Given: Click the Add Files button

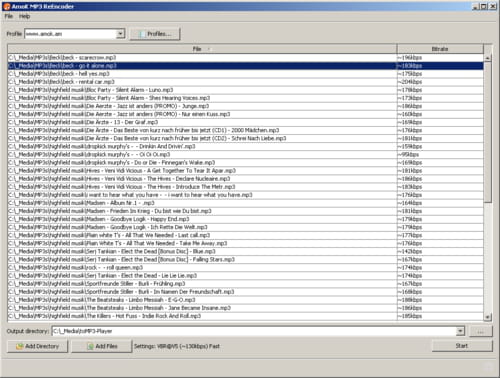Looking at the screenshot, I should (x=102, y=346).
